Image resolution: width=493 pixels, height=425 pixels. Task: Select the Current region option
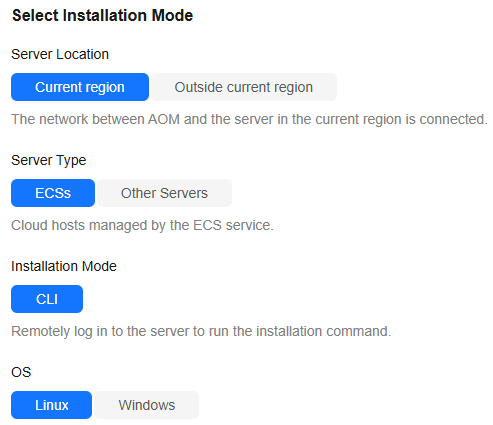click(80, 87)
